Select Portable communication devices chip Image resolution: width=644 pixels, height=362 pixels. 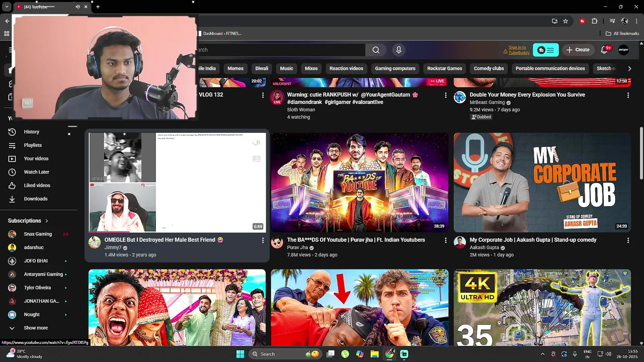pos(550,68)
